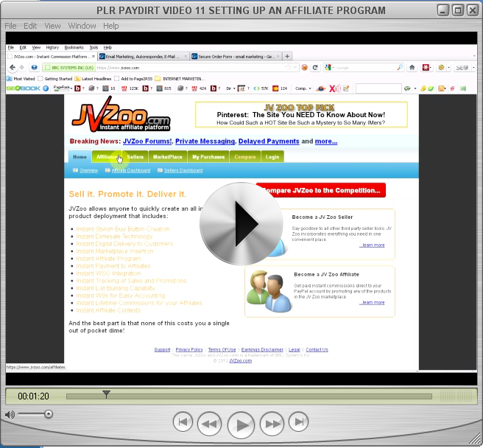Open the History menu in the browser

click(52, 47)
